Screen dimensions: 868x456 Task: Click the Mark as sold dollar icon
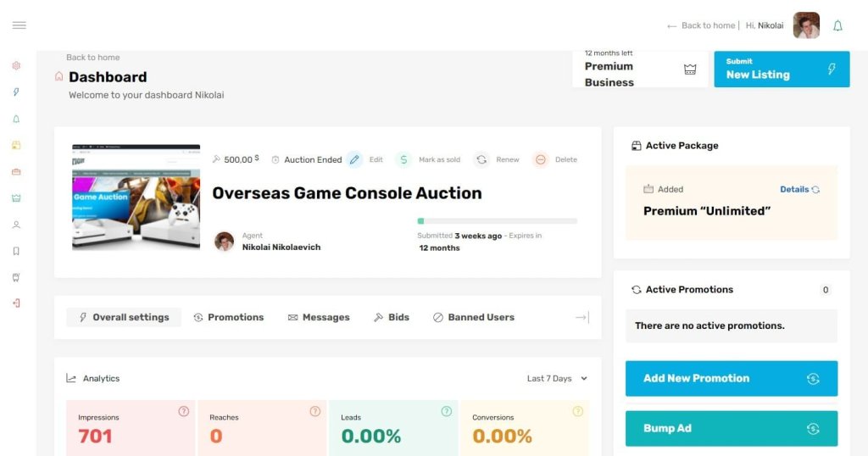(403, 159)
